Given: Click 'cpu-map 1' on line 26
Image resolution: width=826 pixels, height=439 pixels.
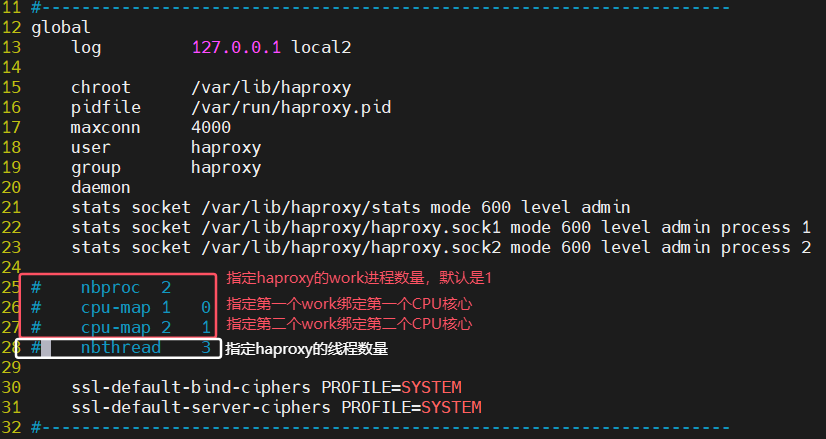Looking at the screenshot, I should [126, 308].
